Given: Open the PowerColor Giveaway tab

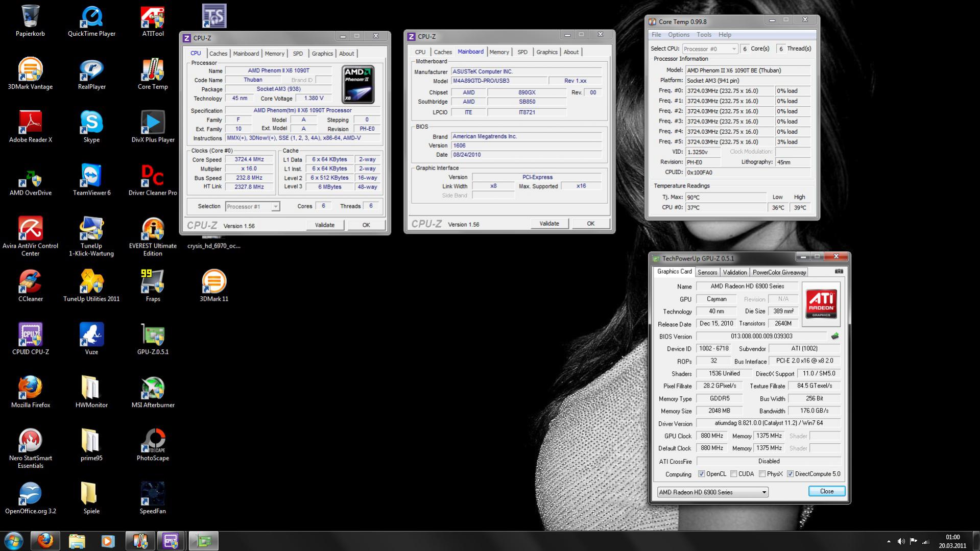Looking at the screenshot, I should click(x=779, y=273).
